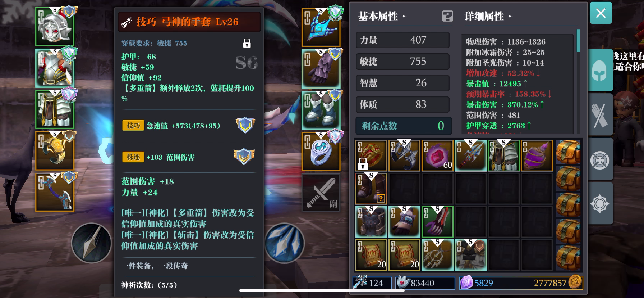644x298 pixels.
Task: Click the helmet tab icon on right sidebar
Action: (600, 70)
